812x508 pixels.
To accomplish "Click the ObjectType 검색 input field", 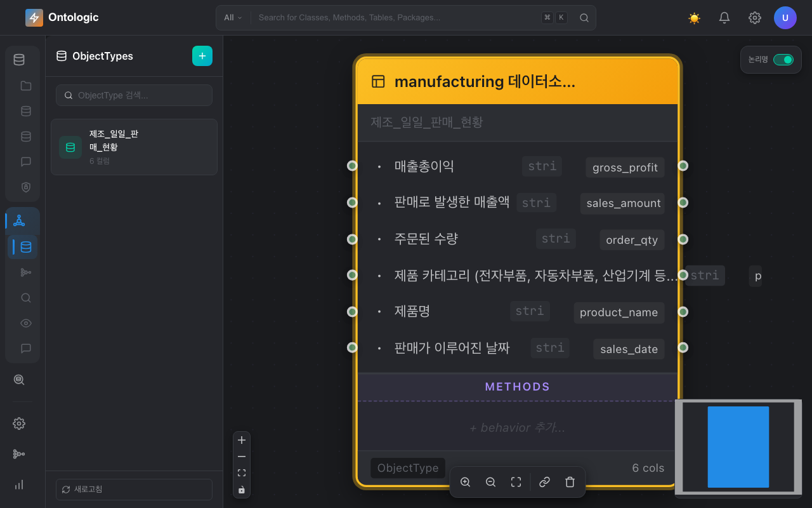I will (x=134, y=95).
